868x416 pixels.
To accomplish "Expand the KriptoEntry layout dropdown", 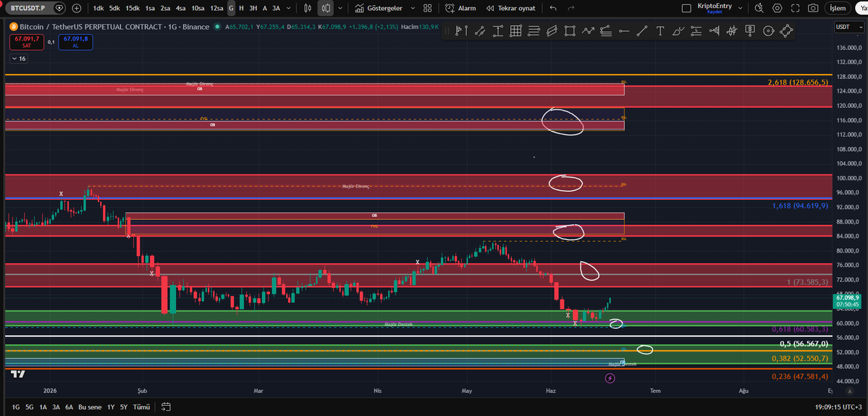I will (740, 8).
